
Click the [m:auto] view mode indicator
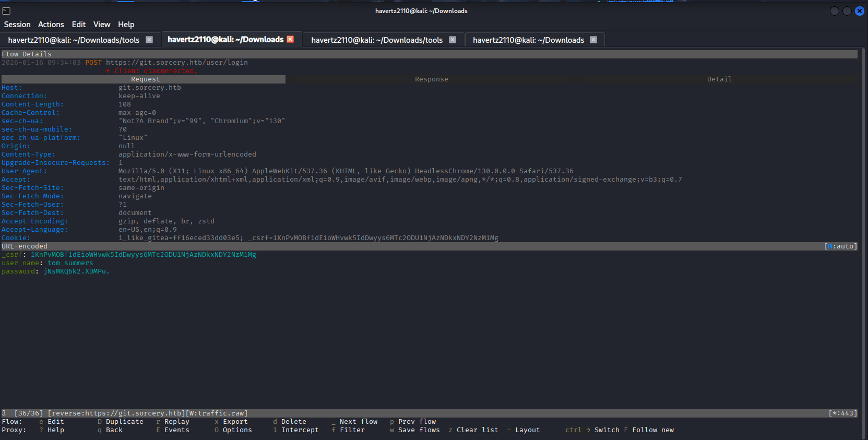[840, 246]
